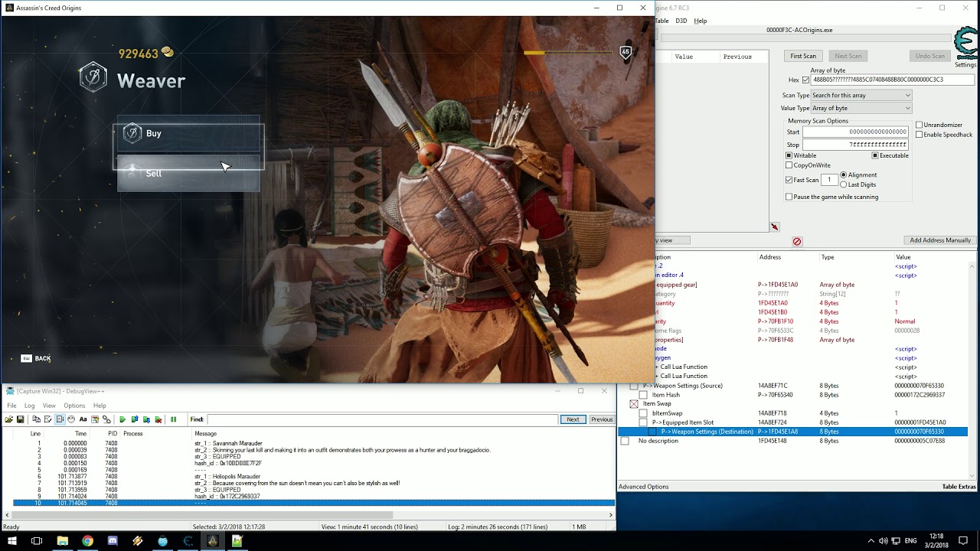Open DebugView++ View menu

point(49,406)
